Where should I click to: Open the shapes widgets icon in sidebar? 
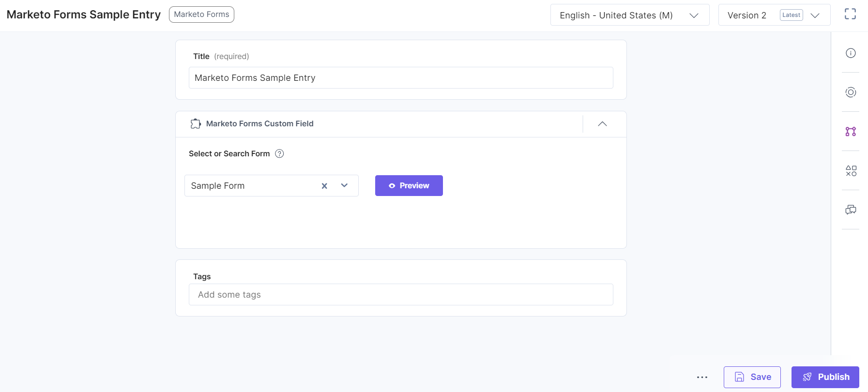851,170
